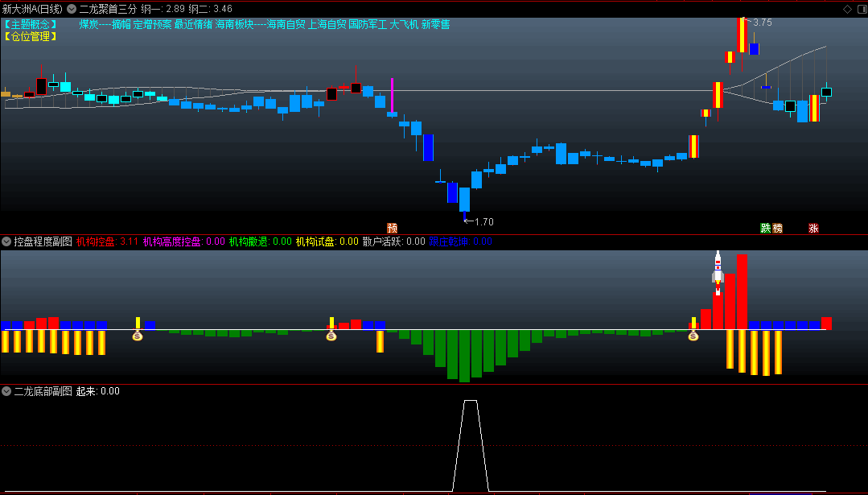Click the orange 榜 marker tag
Image resolution: width=868 pixels, height=495 pixels.
[x=778, y=228]
